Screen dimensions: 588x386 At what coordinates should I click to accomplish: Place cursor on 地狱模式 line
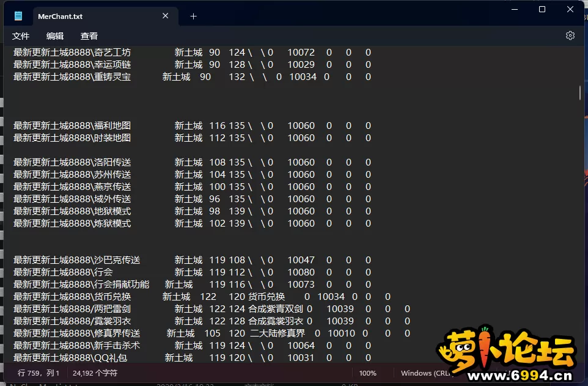click(193, 211)
